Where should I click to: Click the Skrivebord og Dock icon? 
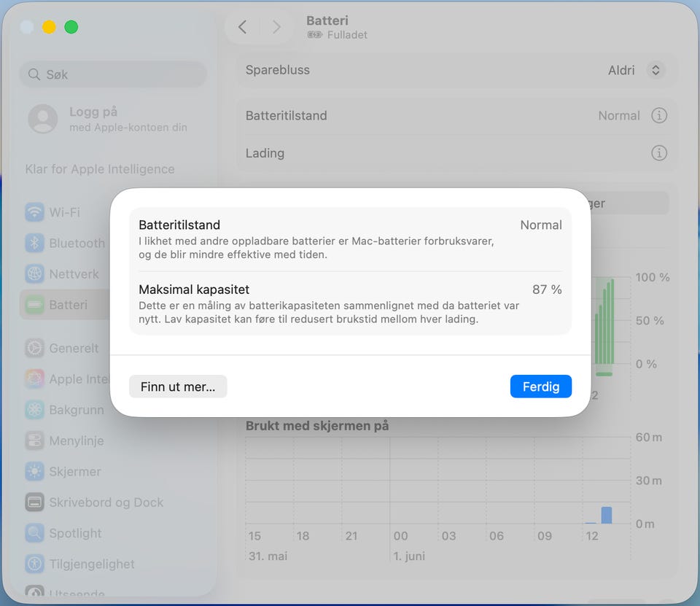pyautogui.click(x=34, y=502)
